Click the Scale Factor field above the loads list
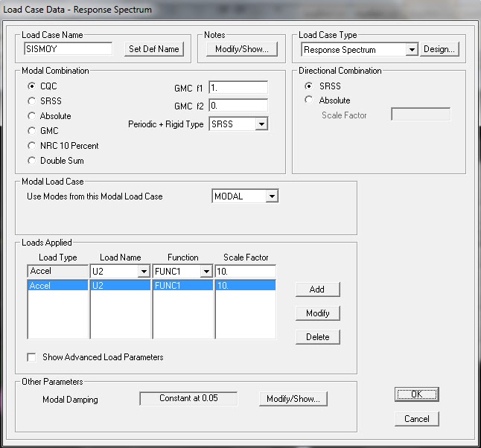This screenshot has width=481, height=448. click(245, 272)
